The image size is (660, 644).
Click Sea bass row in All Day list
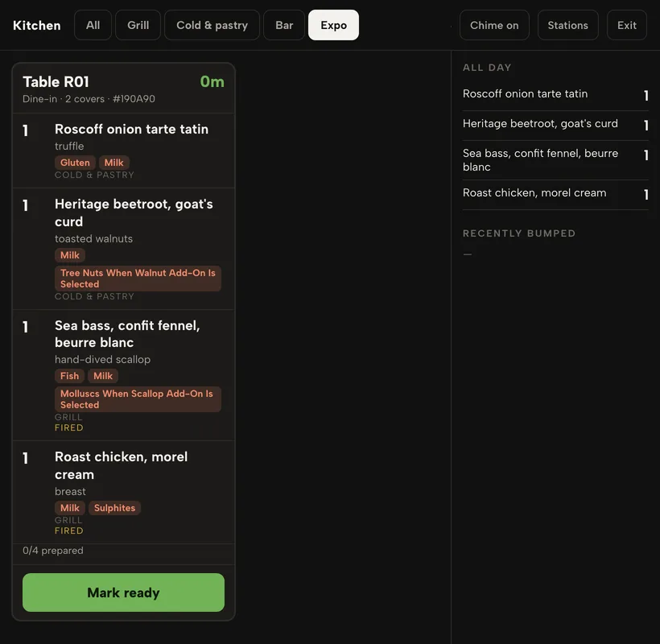pos(555,160)
